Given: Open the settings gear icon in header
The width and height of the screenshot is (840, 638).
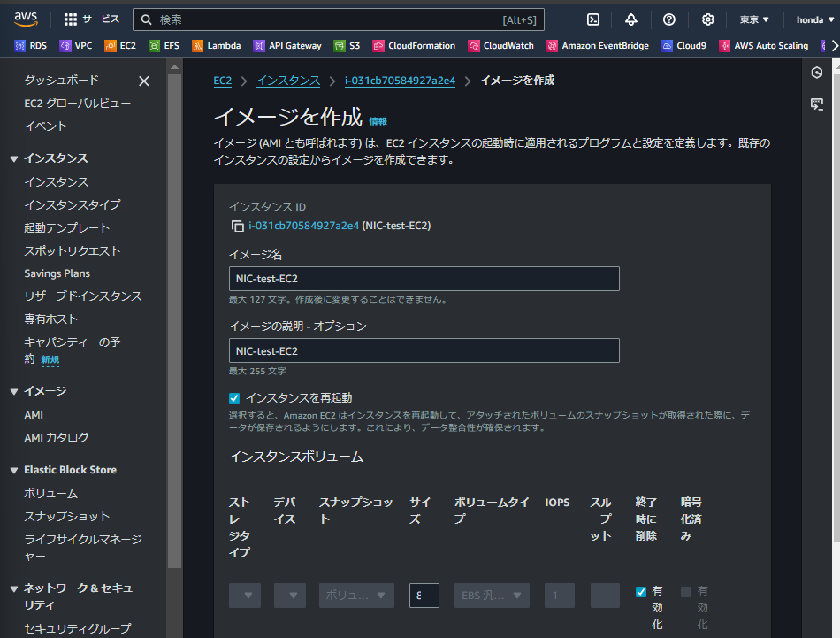Looking at the screenshot, I should (x=707, y=19).
